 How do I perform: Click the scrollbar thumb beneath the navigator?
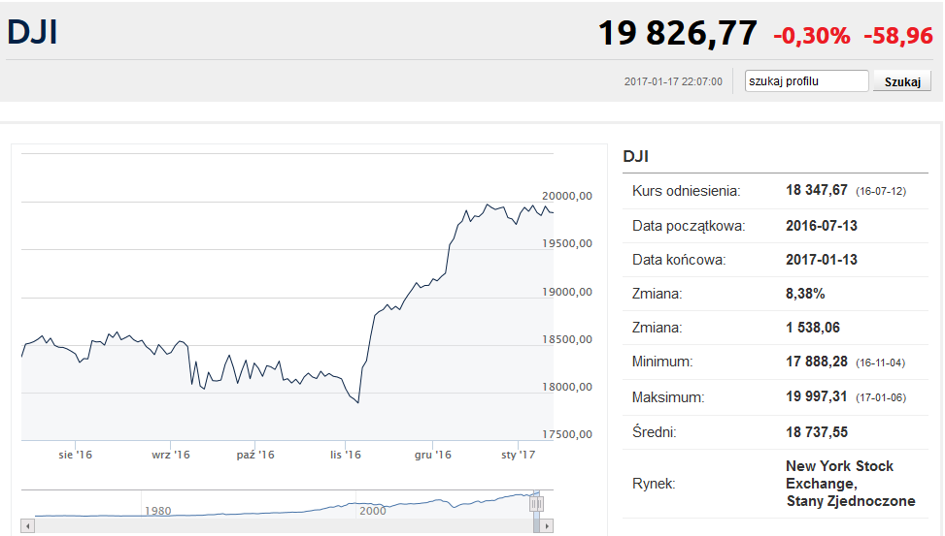point(536,526)
